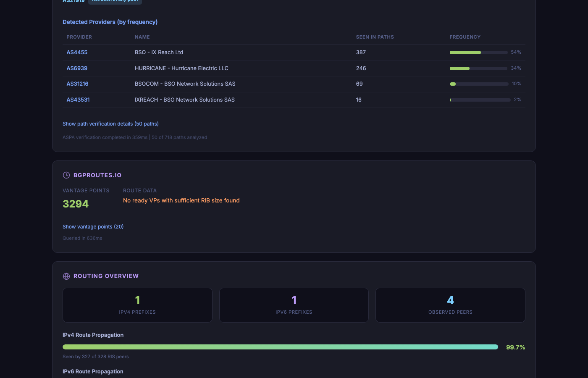Click Seen by 327 of 328 RIS peers

[x=96, y=357]
